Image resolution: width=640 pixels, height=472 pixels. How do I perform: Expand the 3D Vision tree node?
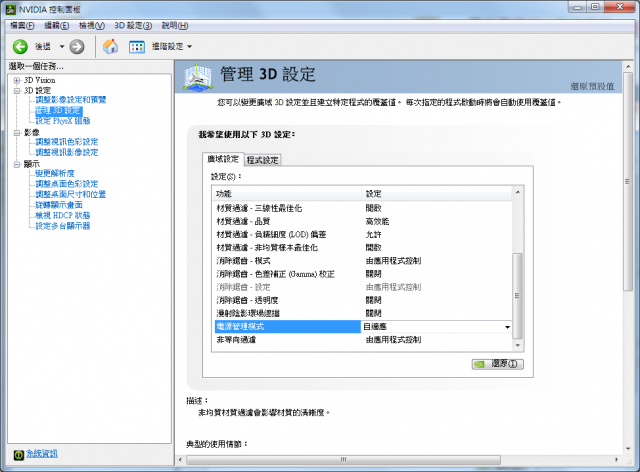(17, 80)
